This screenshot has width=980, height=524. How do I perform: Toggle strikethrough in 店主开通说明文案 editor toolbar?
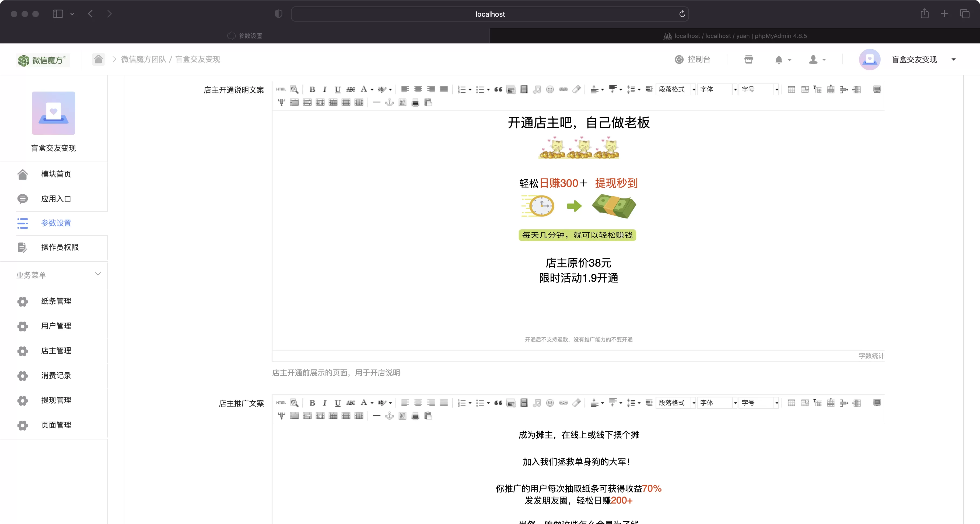click(x=350, y=89)
